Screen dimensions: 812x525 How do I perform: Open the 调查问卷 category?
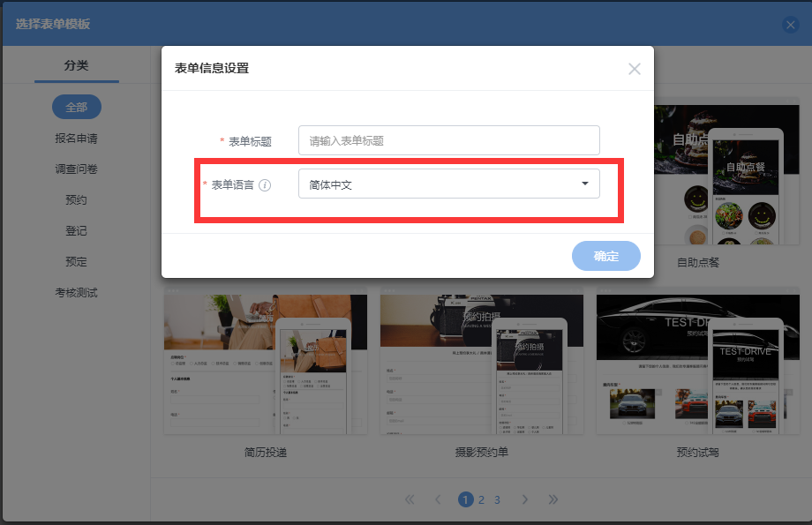76,169
